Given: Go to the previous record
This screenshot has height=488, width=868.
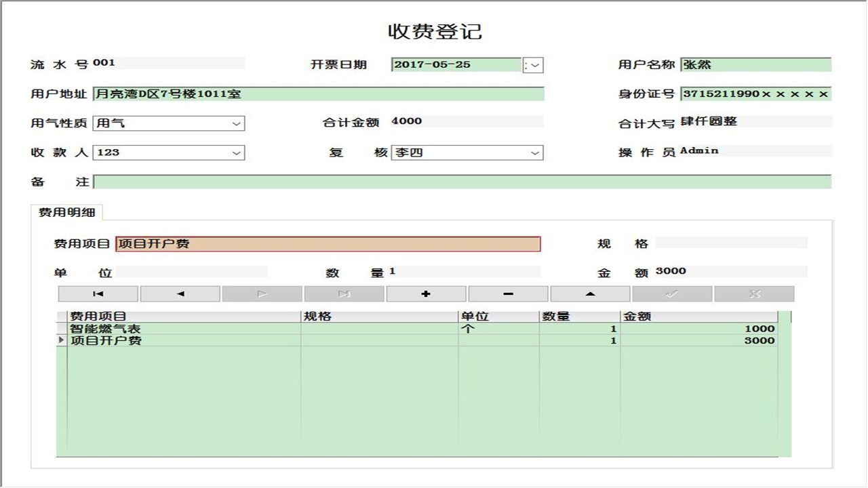Looking at the screenshot, I should click(x=180, y=293).
